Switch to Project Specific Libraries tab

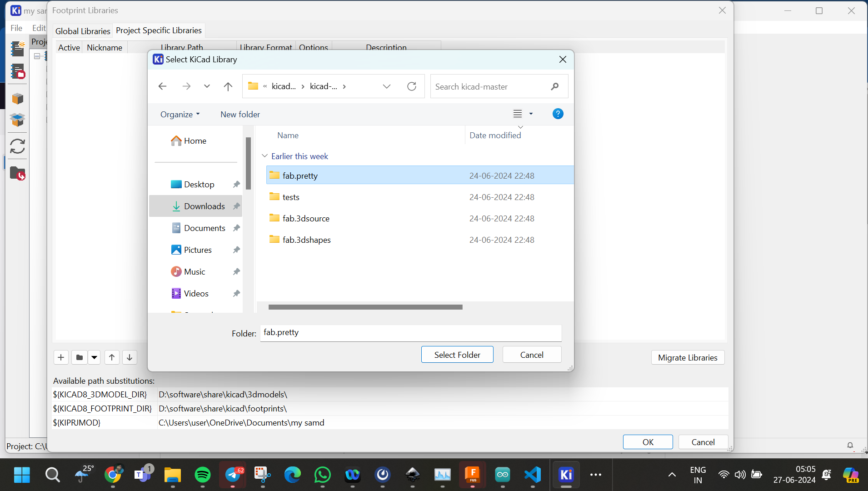(159, 30)
